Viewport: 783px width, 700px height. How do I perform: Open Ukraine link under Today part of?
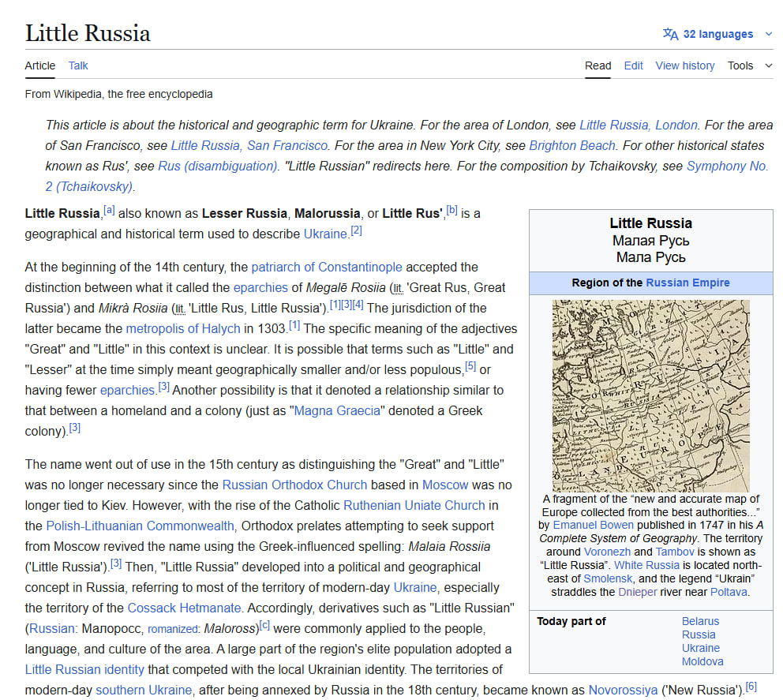tap(701, 648)
